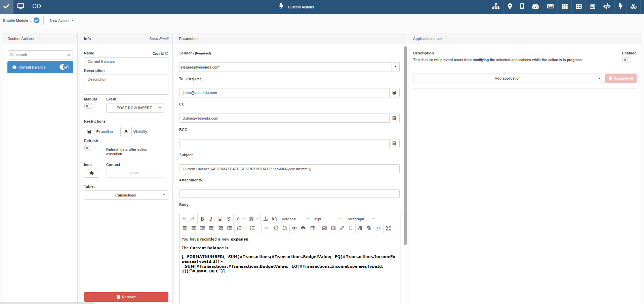Open Visibility restrictions eye button
644x304 pixels.
pyautogui.click(x=126, y=132)
